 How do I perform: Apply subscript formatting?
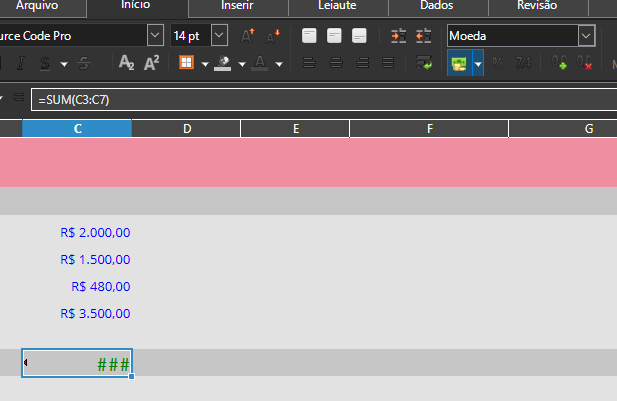[127, 64]
